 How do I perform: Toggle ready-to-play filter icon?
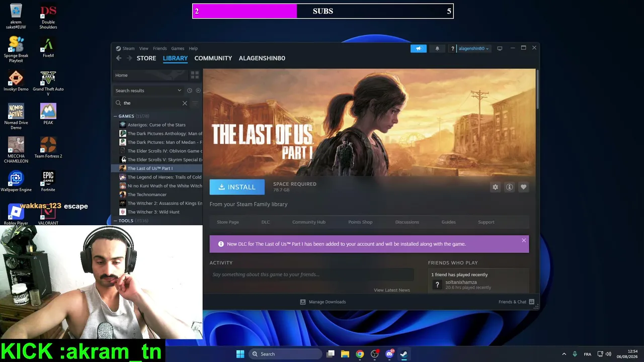click(x=198, y=90)
